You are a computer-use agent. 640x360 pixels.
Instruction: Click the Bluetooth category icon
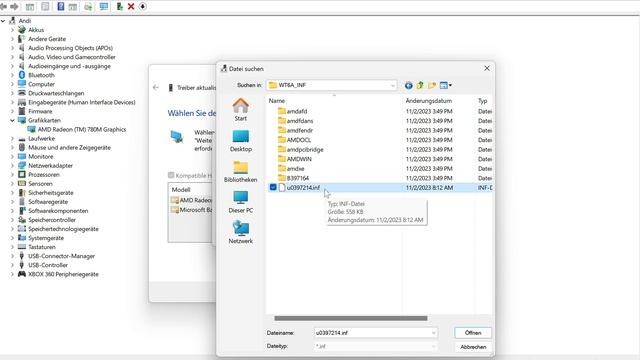pos(22,75)
